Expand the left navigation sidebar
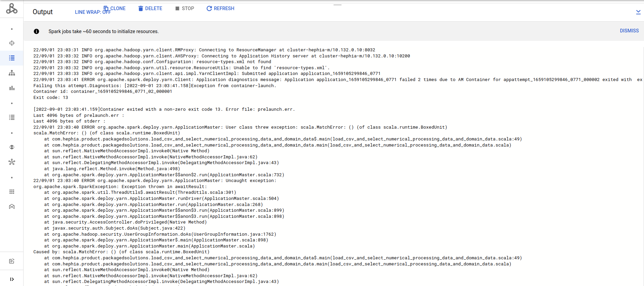The height and width of the screenshot is (286, 644). (12, 279)
